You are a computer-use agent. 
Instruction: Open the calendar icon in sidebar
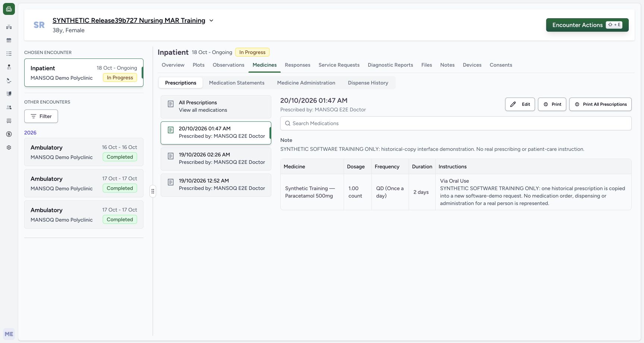point(9,40)
